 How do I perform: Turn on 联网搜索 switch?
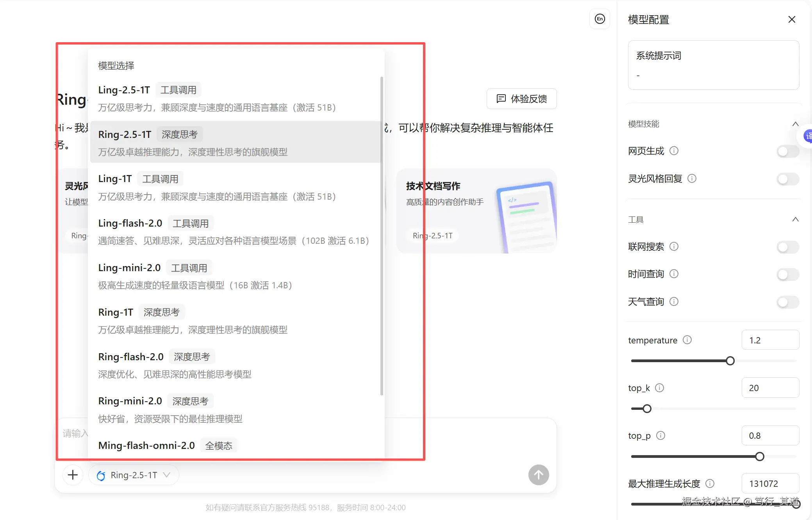[787, 247]
